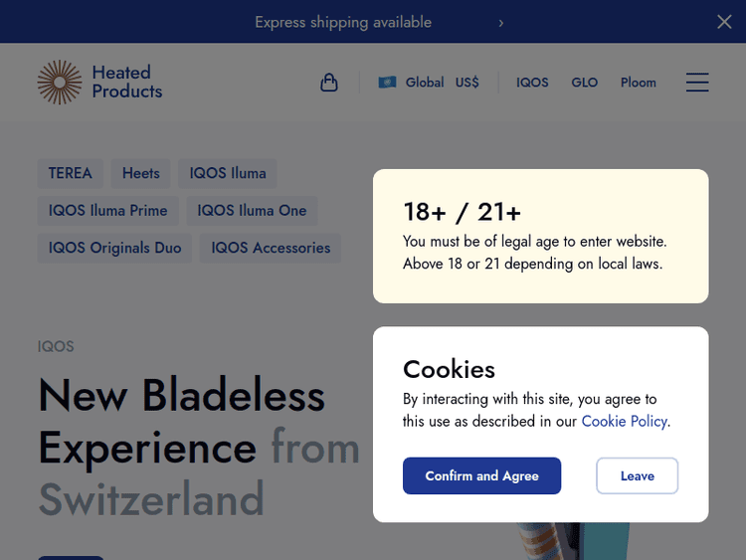Open the Ploom menu item
746x560 pixels.
639,83
